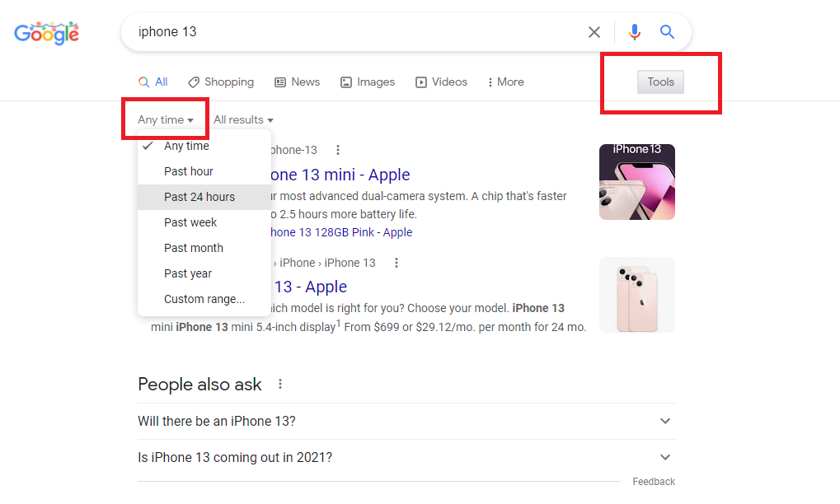Filter results to Past month
The height and width of the screenshot is (504, 840).
tap(204, 248)
